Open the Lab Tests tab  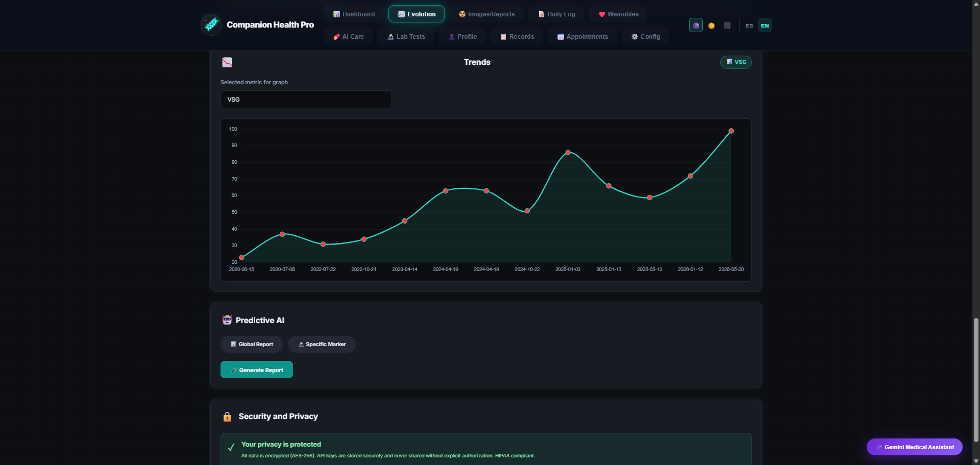406,37
